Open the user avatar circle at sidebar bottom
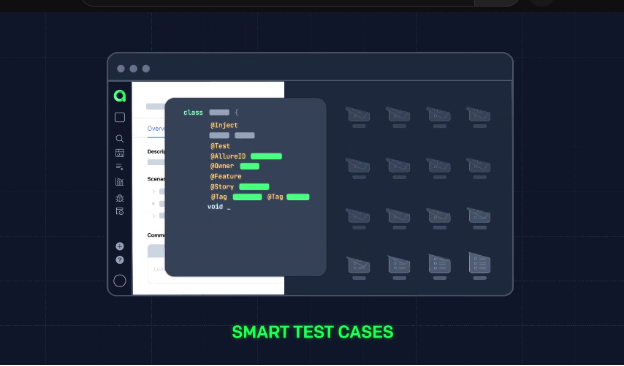This screenshot has width=624, height=366. click(x=120, y=281)
